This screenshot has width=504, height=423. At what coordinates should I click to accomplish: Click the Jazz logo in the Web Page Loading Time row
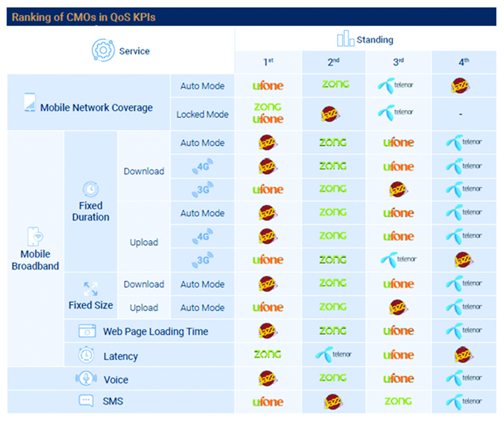click(x=267, y=331)
